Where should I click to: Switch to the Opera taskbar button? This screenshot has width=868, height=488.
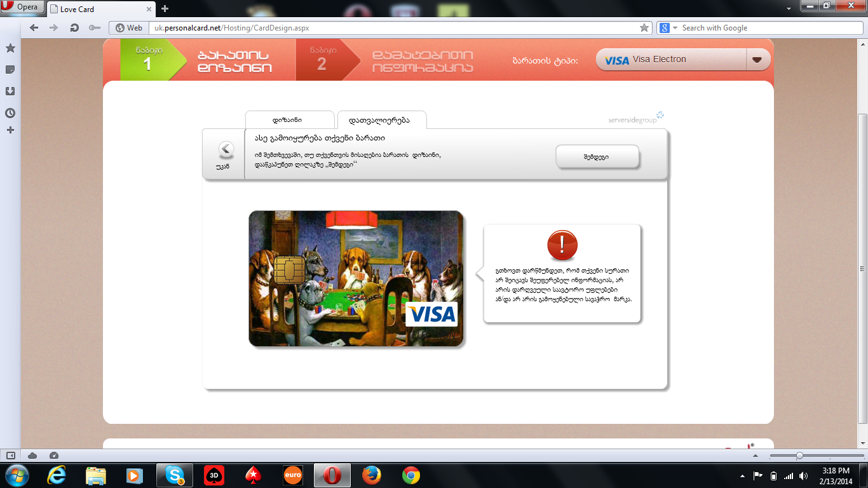coord(332,475)
